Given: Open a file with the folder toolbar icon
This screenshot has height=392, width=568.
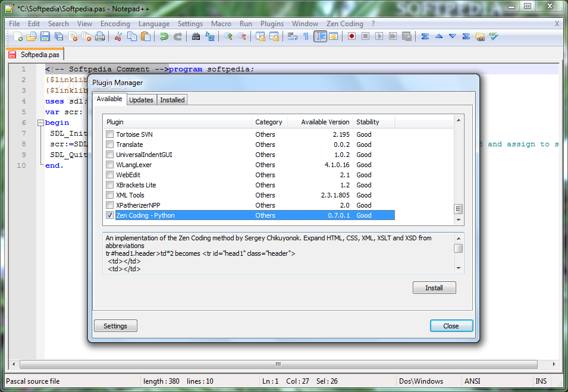Looking at the screenshot, I should (32, 37).
